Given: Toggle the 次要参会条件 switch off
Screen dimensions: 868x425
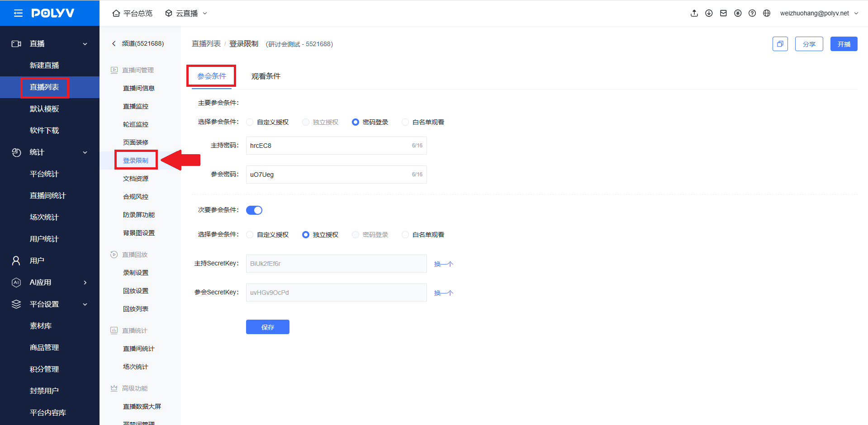Looking at the screenshot, I should 254,210.
